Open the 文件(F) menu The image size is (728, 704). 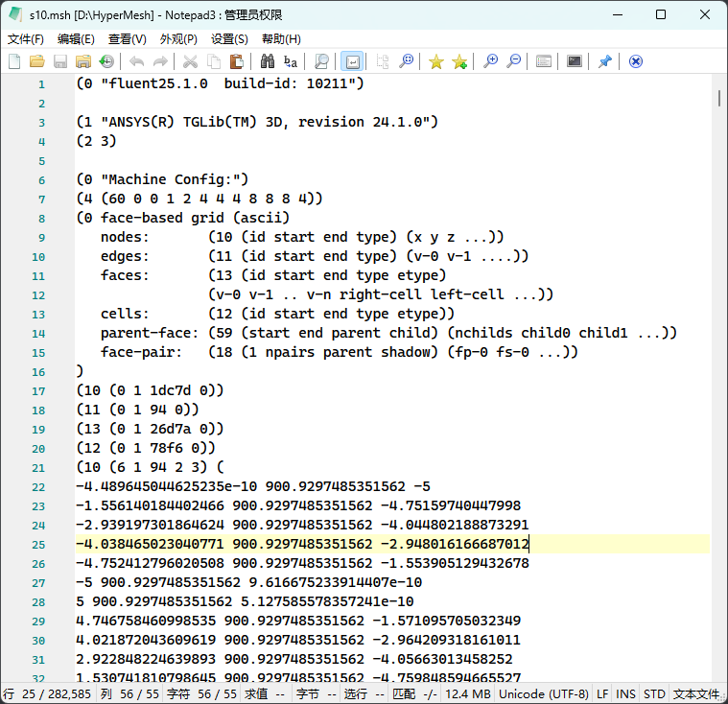26,39
